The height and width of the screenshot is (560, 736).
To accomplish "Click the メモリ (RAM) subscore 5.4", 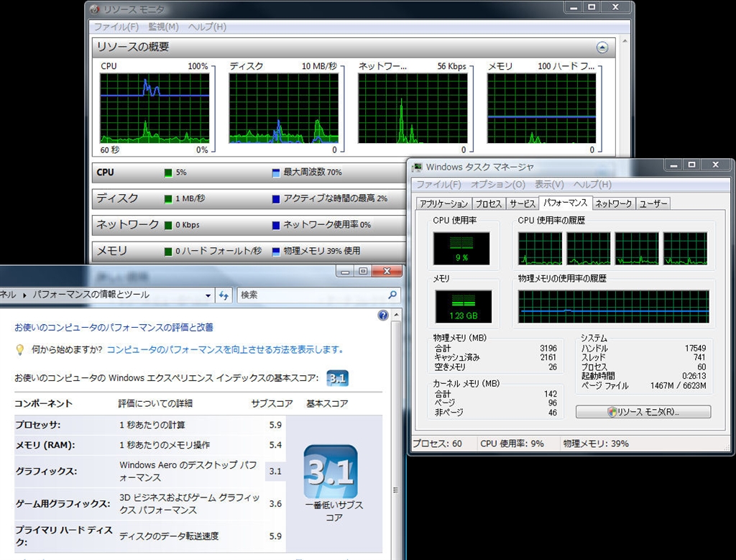I will pyautogui.click(x=275, y=445).
